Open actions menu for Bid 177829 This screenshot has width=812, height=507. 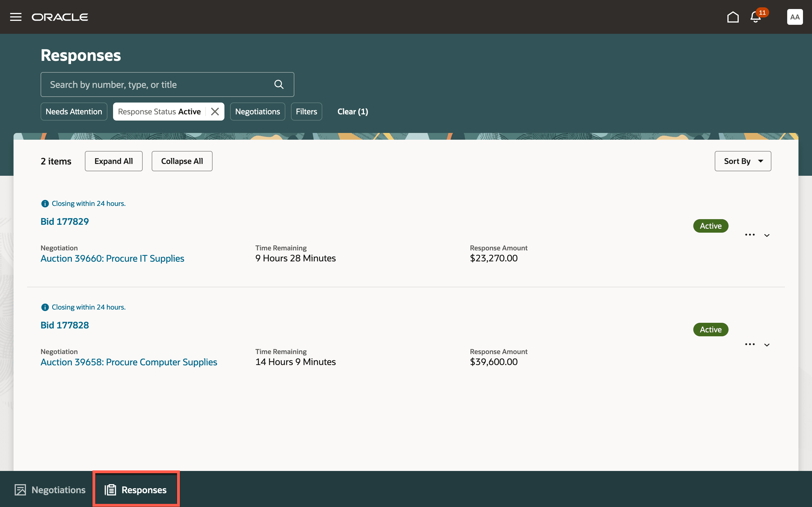(750, 235)
